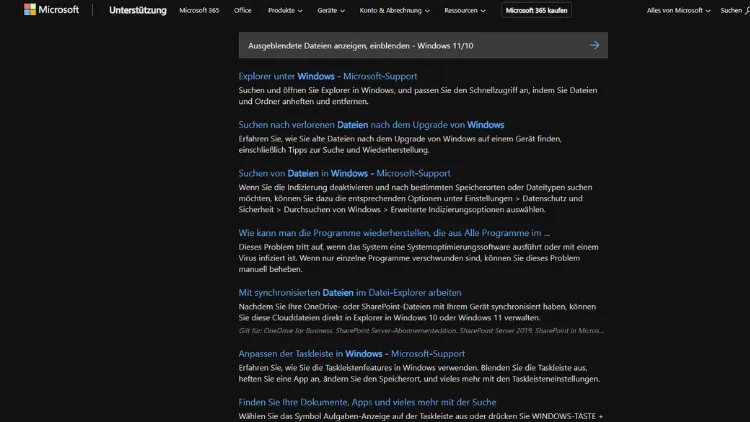Click description starting Dieses Problem tritt auf

tap(419, 258)
